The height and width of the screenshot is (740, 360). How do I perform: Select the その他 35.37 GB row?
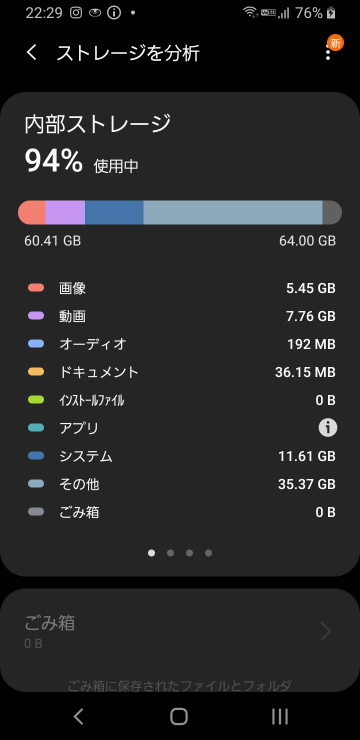pos(182,484)
